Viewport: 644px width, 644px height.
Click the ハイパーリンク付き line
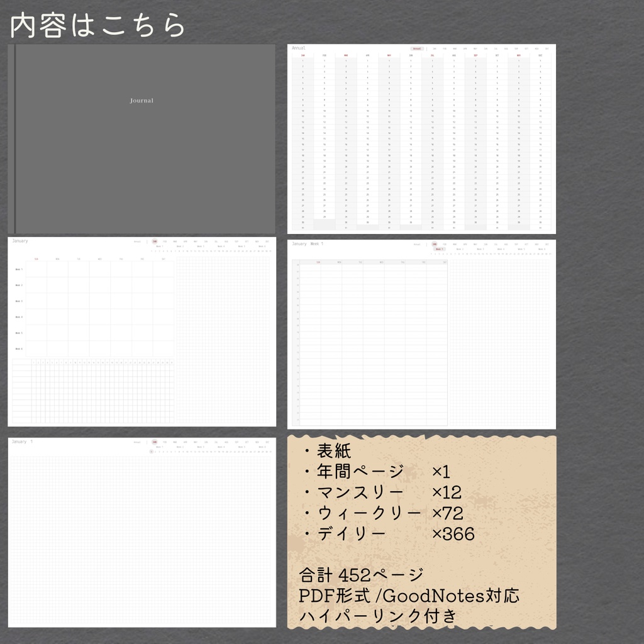[x=378, y=616]
